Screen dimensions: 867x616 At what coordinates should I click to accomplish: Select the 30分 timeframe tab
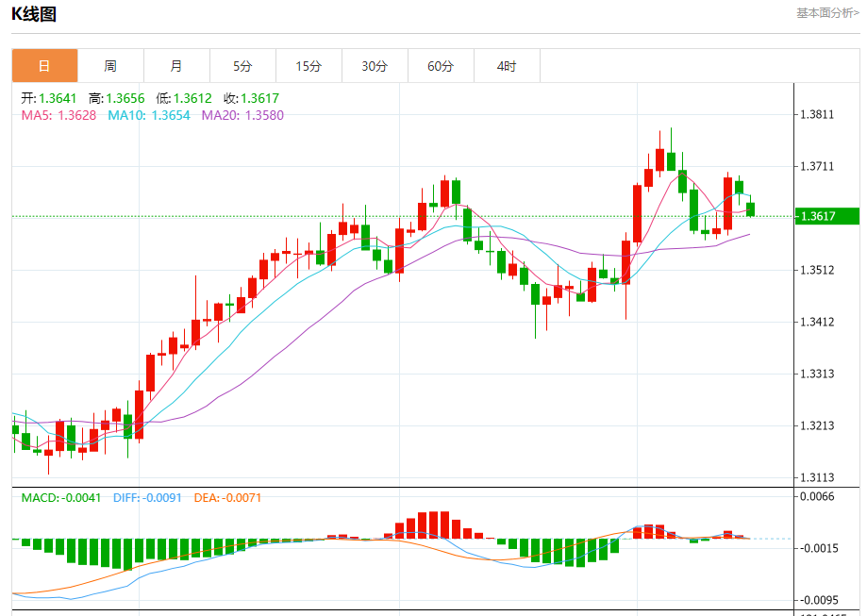375,66
